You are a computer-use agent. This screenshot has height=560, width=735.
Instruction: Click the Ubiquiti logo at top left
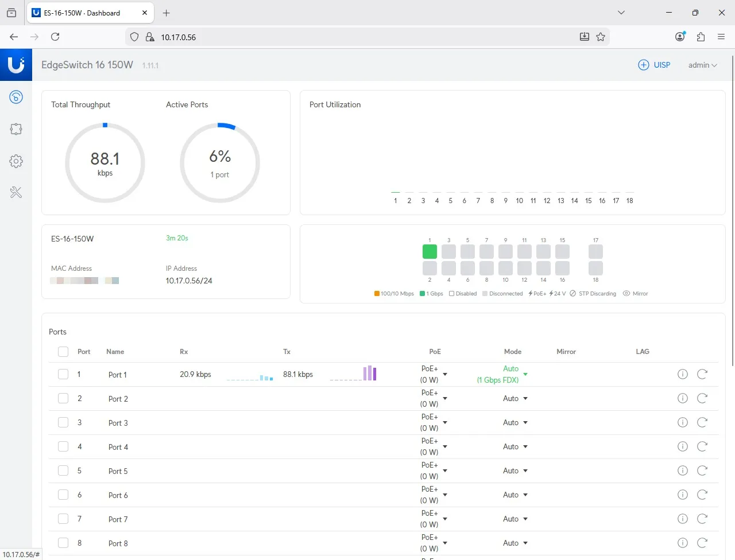coord(16,65)
